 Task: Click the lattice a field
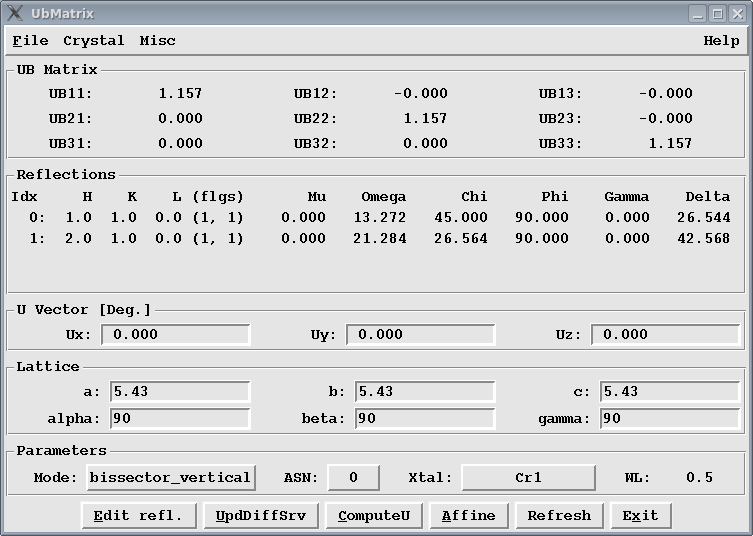point(180,391)
